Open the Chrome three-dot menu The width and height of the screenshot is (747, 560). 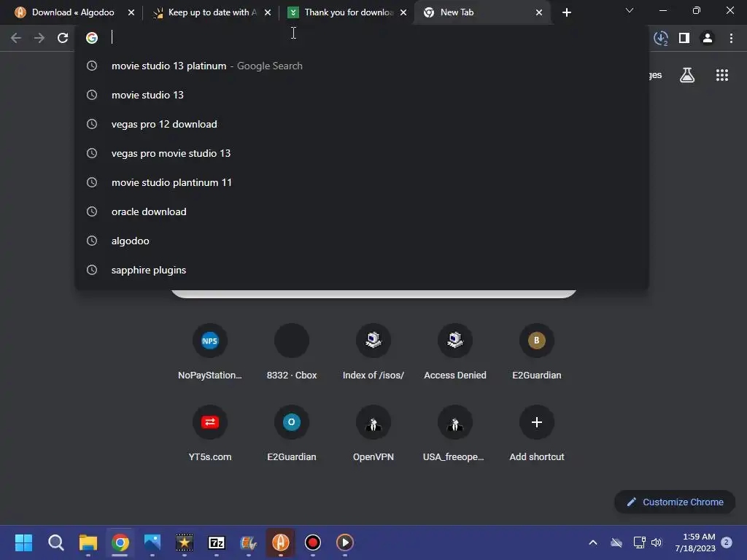tap(731, 38)
